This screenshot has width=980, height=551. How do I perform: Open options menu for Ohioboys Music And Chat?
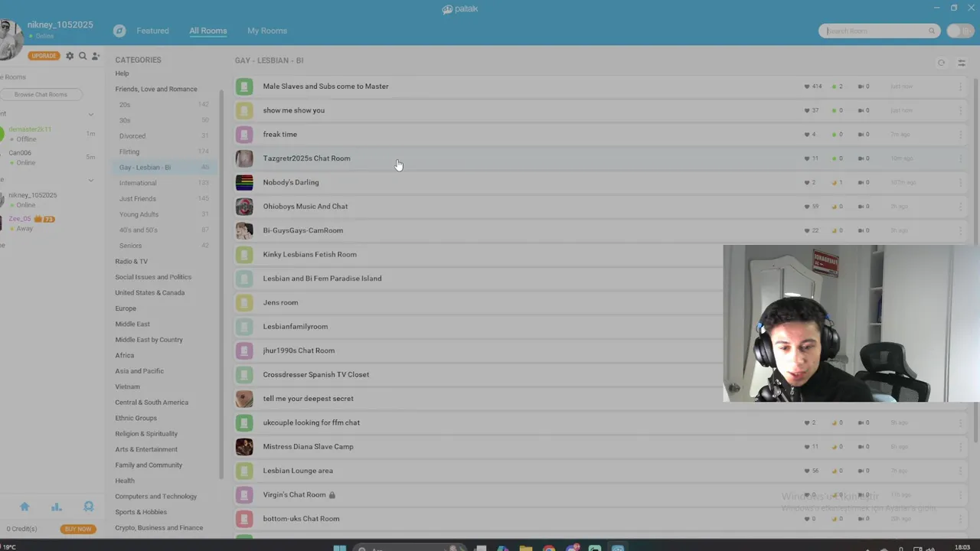coord(960,207)
